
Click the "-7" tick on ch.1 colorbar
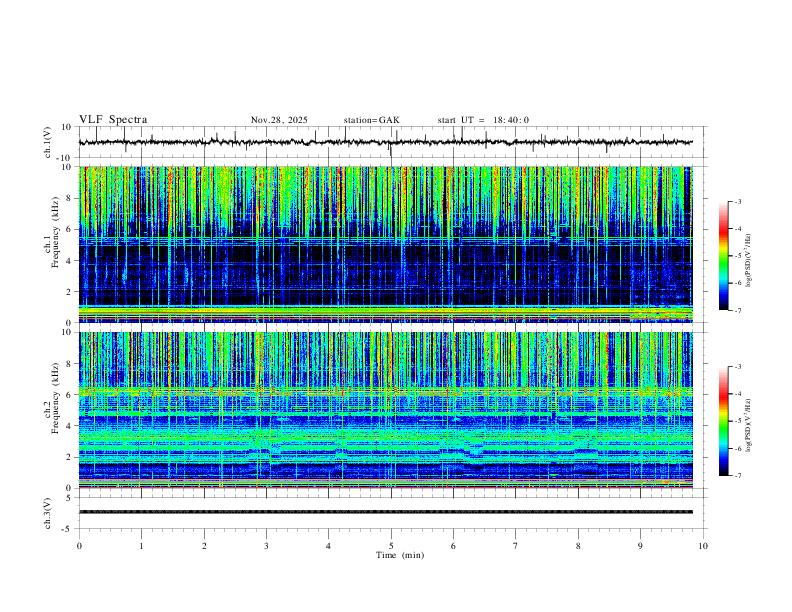pyautogui.click(x=737, y=311)
